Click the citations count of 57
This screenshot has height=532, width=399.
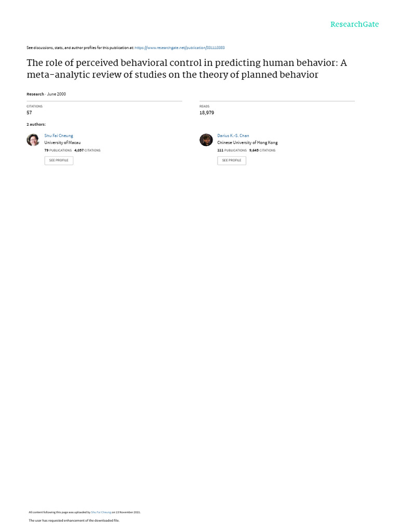(29, 112)
